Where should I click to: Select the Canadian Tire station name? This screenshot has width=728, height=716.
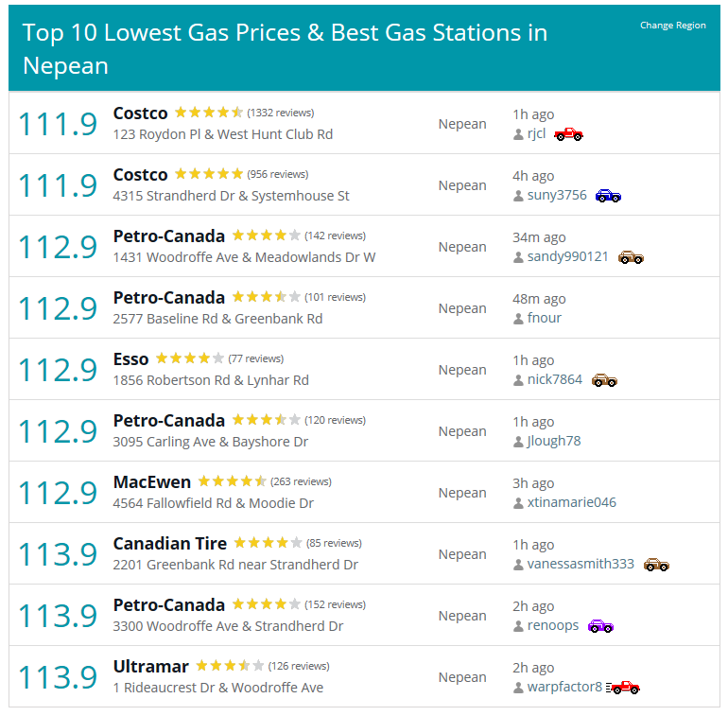coord(169,544)
